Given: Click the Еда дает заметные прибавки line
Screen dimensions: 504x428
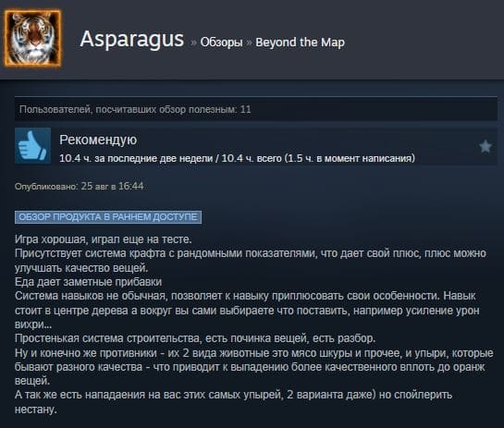Looking at the screenshot, I should coord(88,282).
